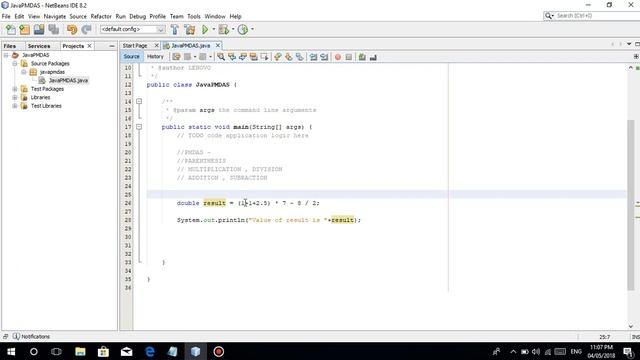Open the default config dropdown
640x360 pixels.
point(133,29)
